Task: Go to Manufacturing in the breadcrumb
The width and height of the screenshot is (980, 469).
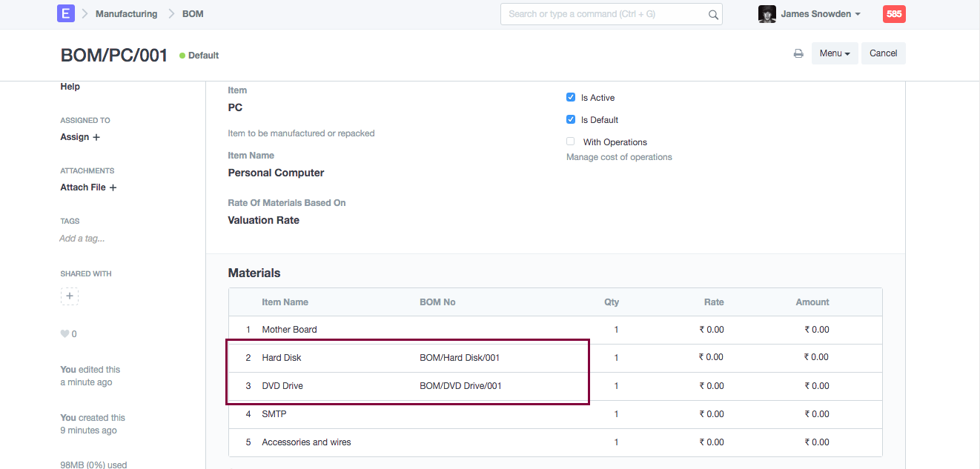Action: click(x=126, y=14)
